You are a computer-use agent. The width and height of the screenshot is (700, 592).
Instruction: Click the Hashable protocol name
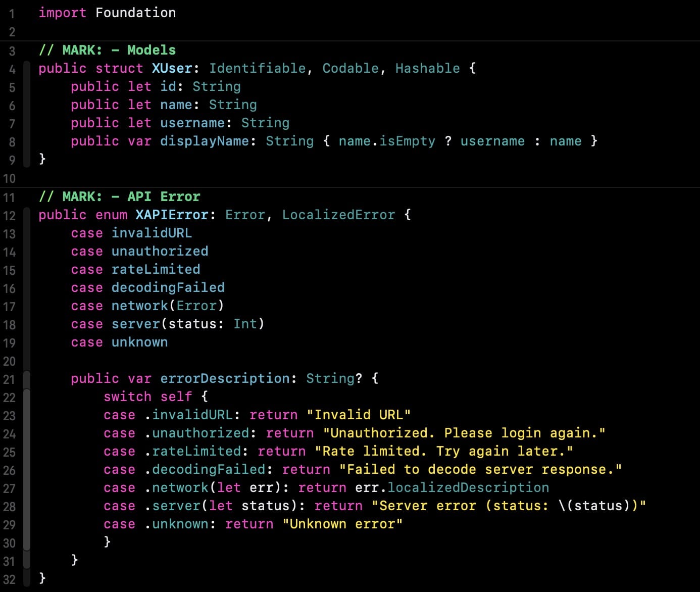pyautogui.click(x=427, y=68)
